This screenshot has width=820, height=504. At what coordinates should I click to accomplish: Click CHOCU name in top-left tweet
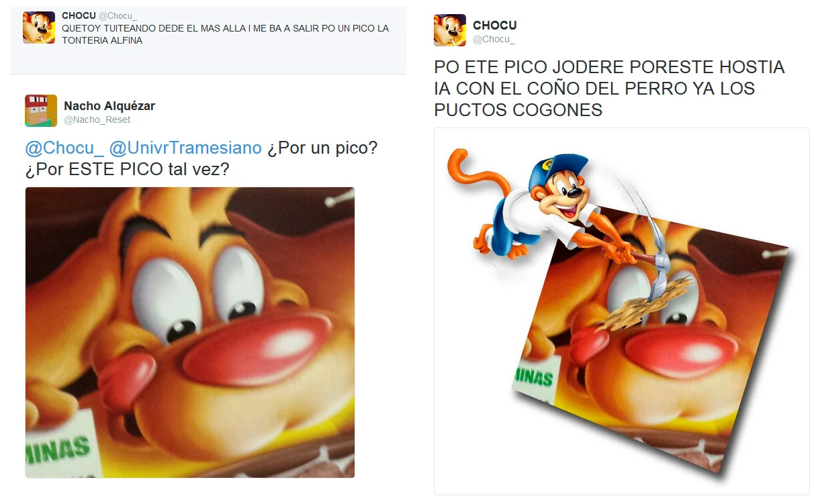79,15
